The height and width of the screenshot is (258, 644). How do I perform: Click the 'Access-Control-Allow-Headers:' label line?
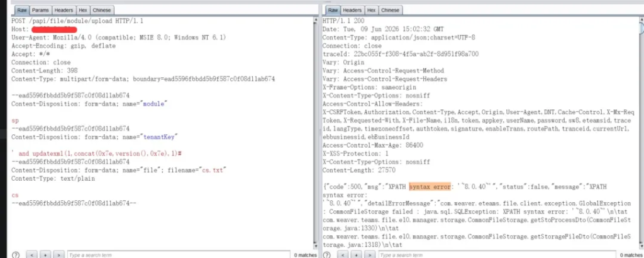click(x=372, y=104)
